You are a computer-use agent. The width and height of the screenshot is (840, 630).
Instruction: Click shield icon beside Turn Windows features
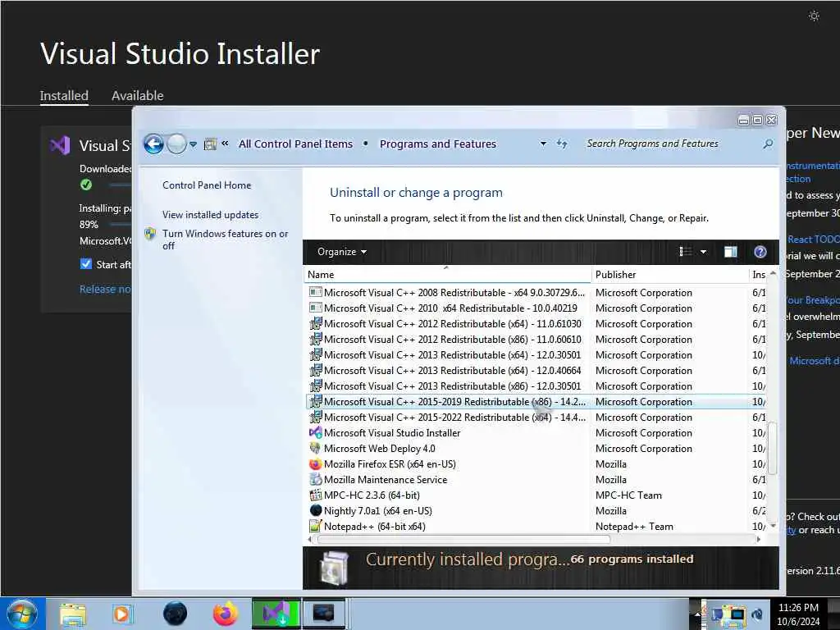151,234
